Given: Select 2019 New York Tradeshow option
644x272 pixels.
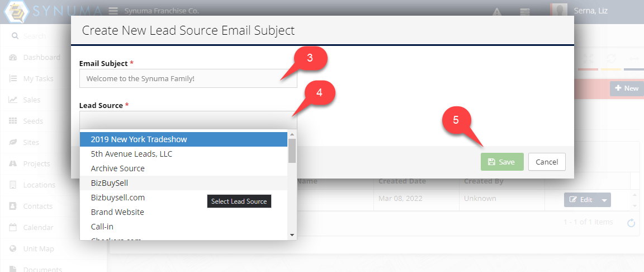Looking at the screenshot, I should click(183, 139).
